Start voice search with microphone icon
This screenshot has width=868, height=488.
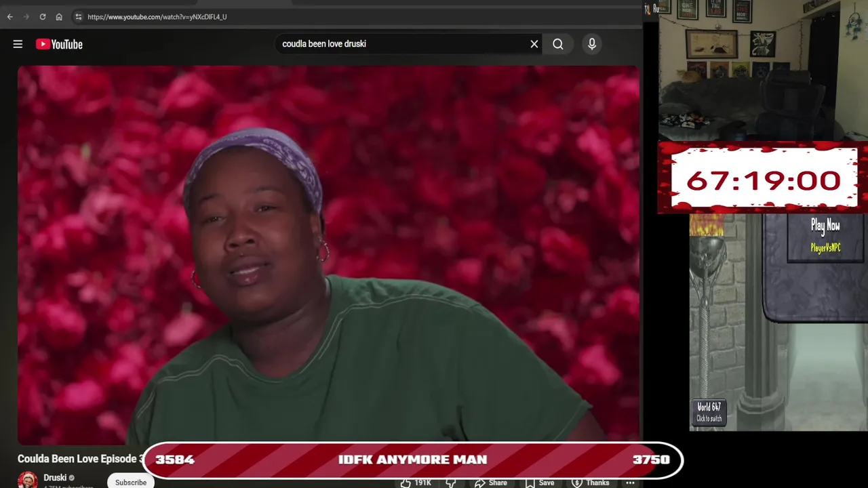(x=592, y=44)
